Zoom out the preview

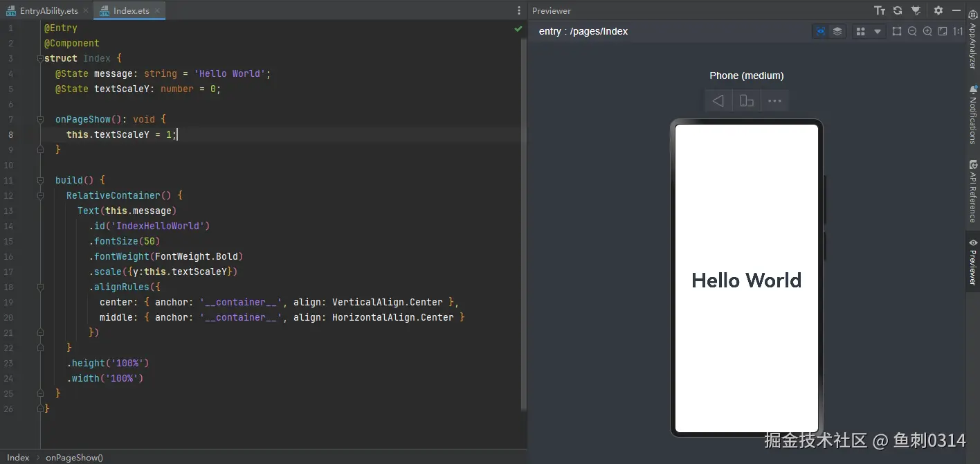coord(912,31)
